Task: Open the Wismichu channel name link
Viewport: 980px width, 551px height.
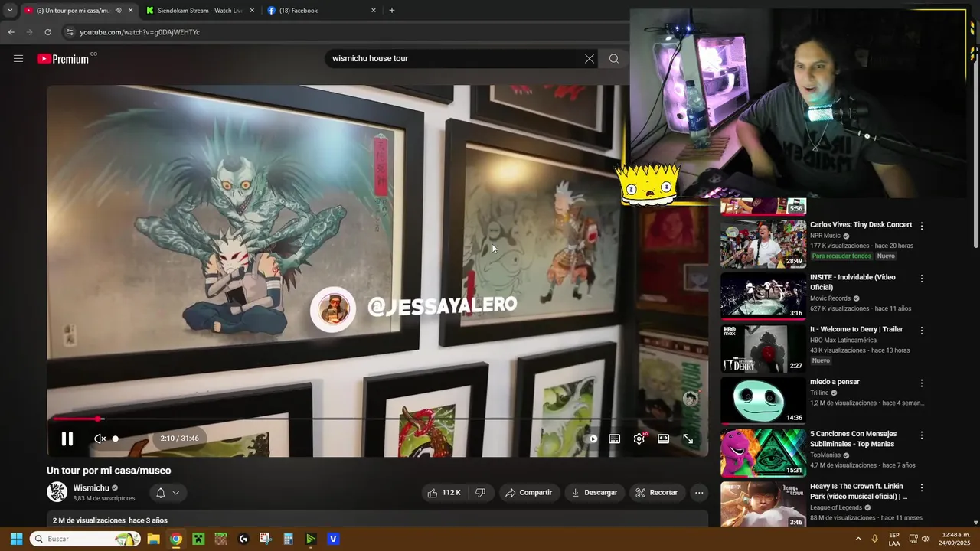Action: pyautogui.click(x=91, y=488)
